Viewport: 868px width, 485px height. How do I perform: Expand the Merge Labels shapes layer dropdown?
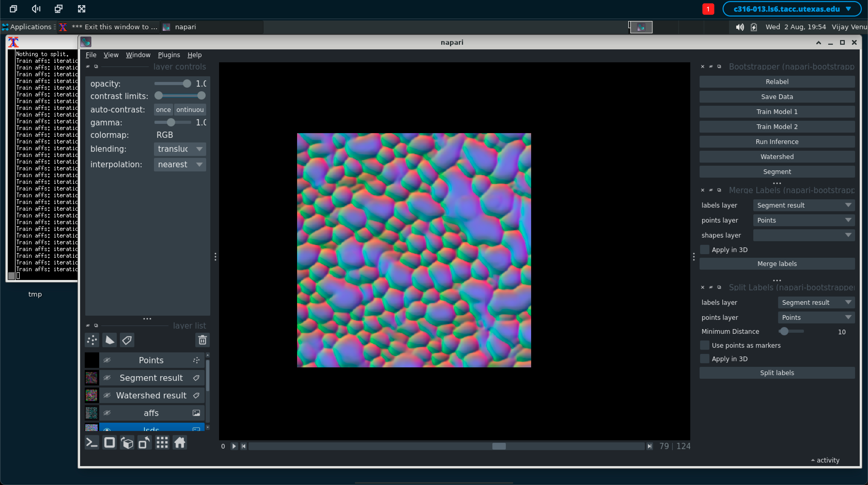804,235
